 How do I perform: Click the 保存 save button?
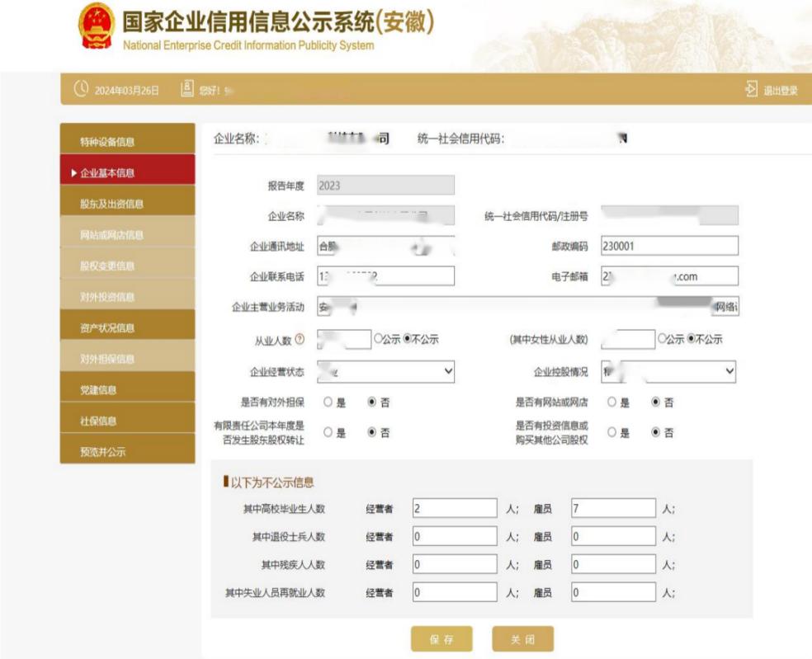[x=441, y=638]
